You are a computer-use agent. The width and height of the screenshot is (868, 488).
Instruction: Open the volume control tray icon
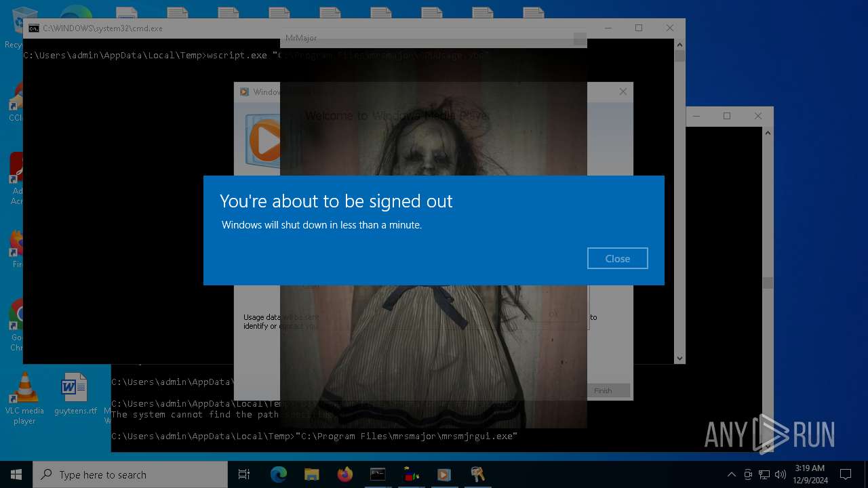pos(781,474)
